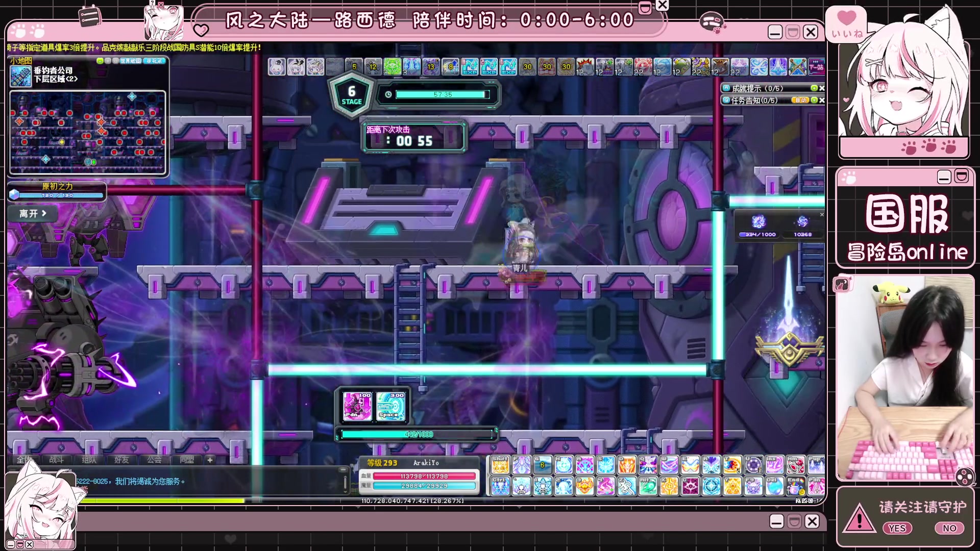Click the blue MP bar 29884

[x=424, y=486]
